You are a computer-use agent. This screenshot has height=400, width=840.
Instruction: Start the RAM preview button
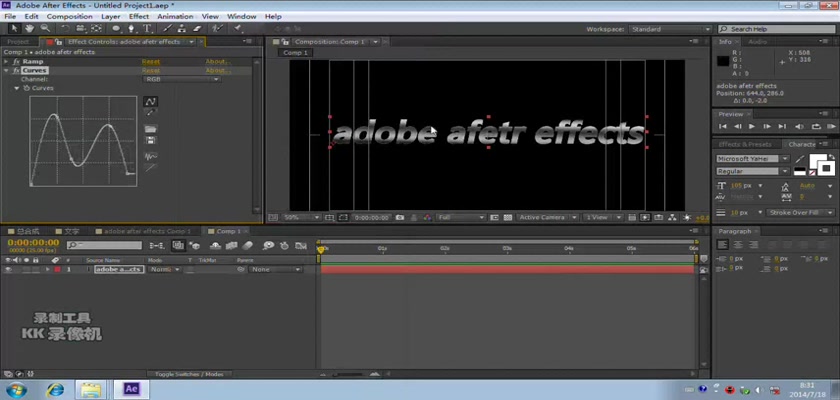(831, 126)
